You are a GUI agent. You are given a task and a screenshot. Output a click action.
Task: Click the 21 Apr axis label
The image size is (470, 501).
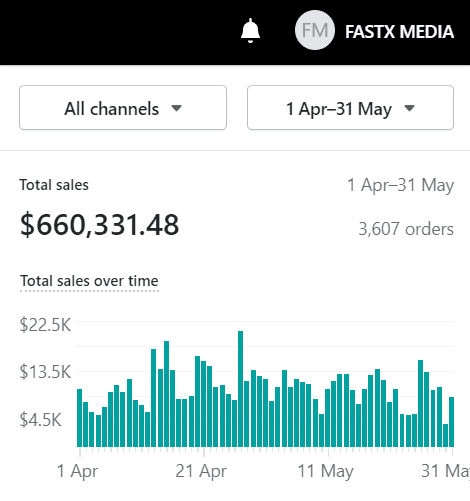pyautogui.click(x=201, y=471)
